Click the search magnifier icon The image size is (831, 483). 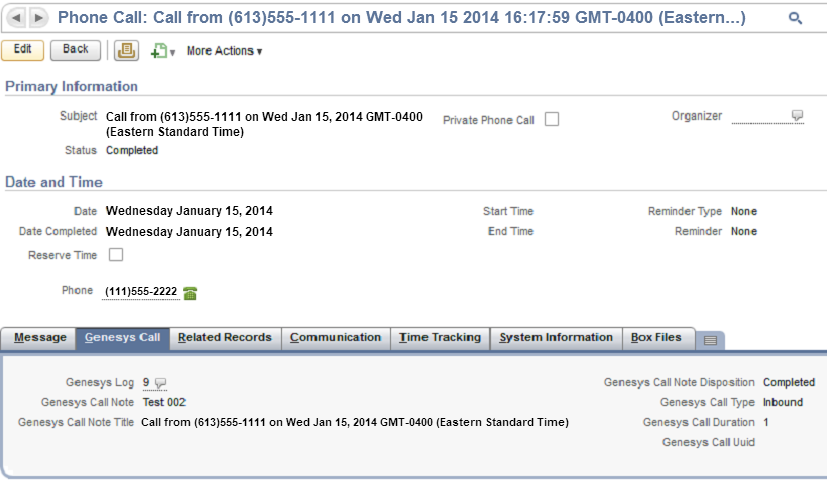pos(795,18)
